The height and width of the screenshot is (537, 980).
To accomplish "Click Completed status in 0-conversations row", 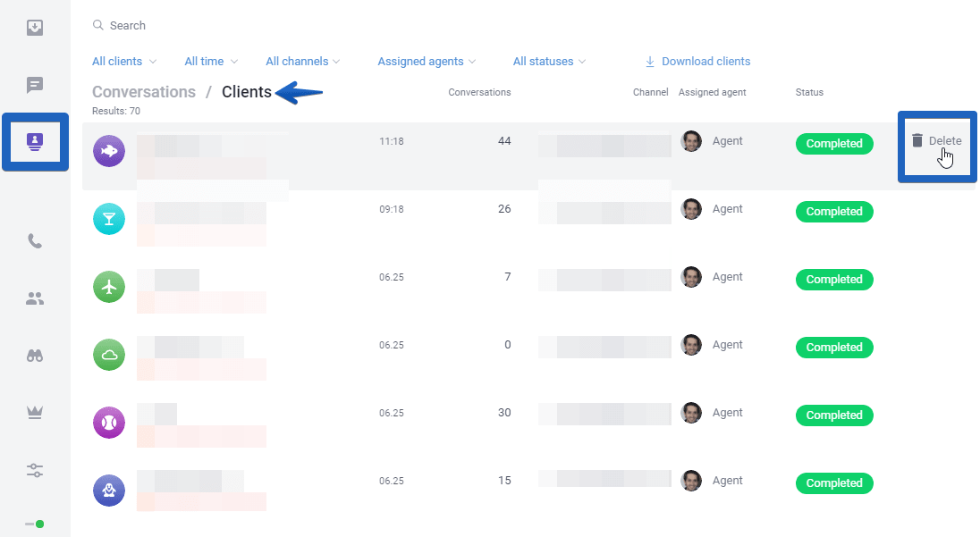I will tap(834, 348).
